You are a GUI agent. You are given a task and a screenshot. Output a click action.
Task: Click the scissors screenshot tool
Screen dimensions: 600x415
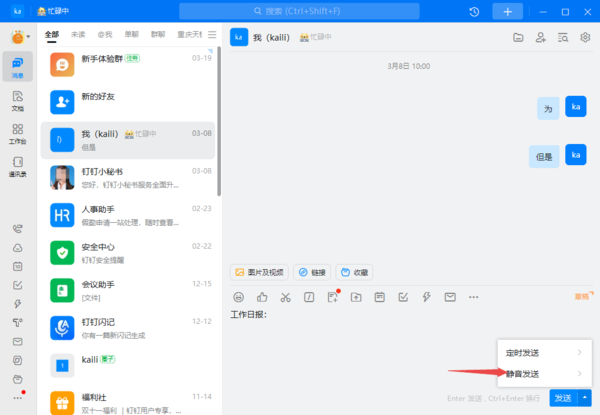(x=285, y=297)
